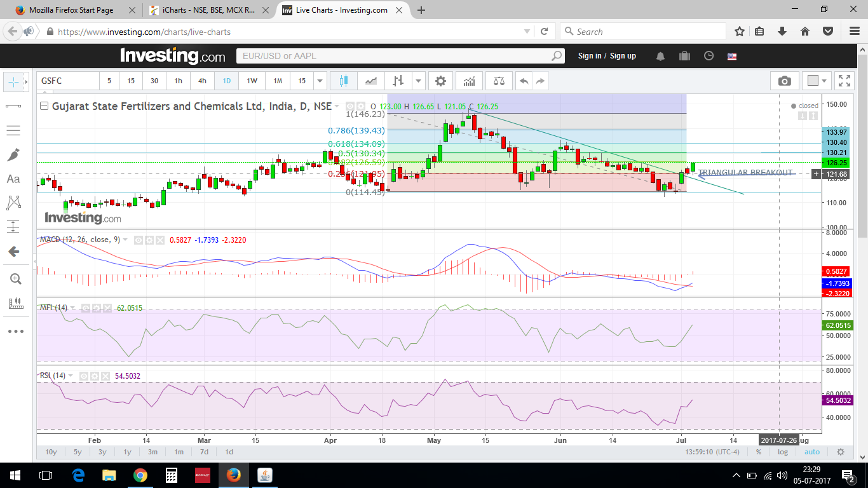Click the EUR/USD or AAPL search field
This screenshot has height=488, width=868.
400,56
